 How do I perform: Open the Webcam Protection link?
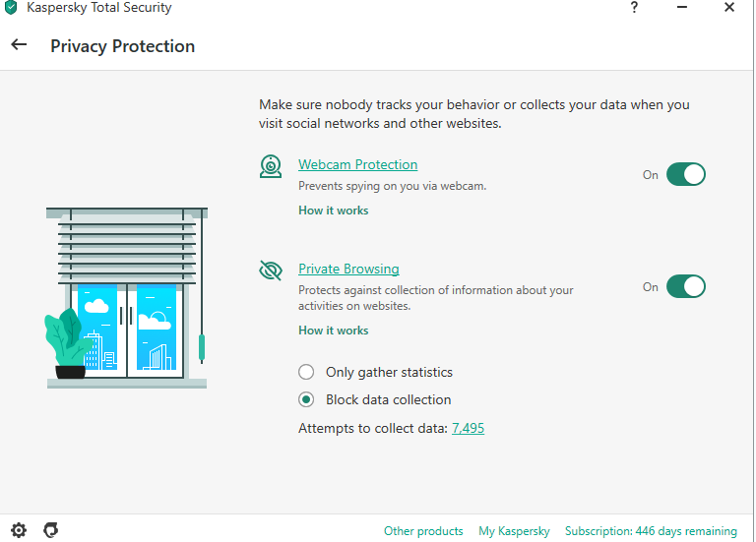[357, 164]
